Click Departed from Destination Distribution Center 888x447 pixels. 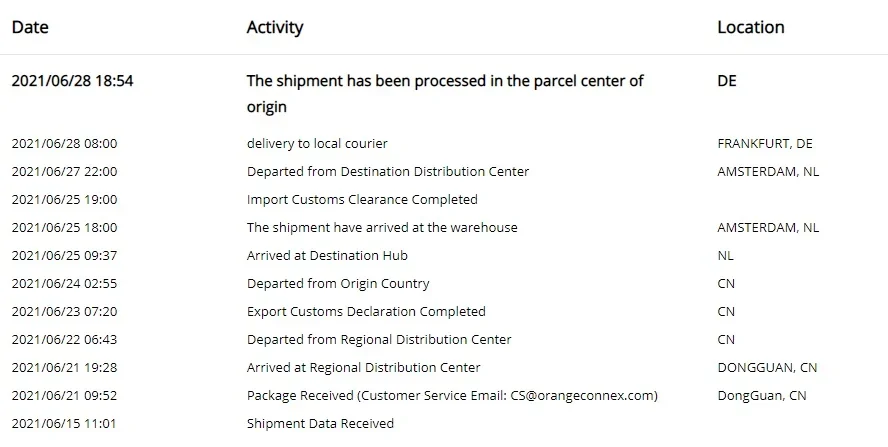[x=388, y=171]
